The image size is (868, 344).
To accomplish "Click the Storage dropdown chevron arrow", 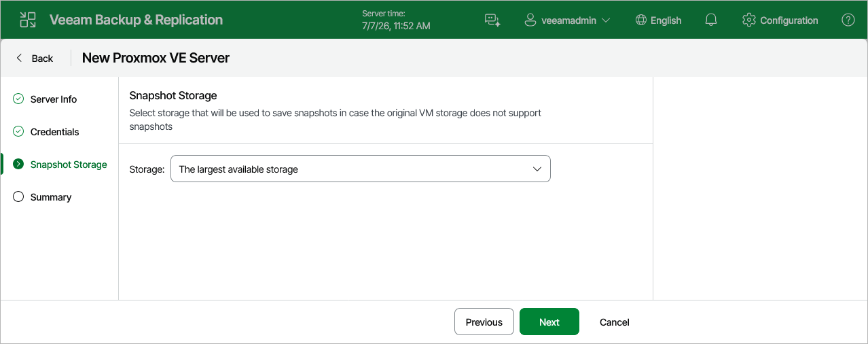I will 537,169.
